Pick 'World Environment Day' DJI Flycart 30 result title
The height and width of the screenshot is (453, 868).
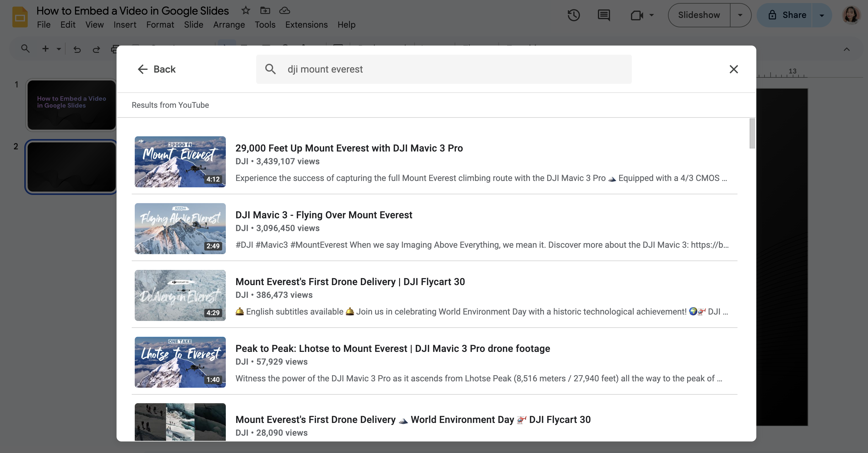pyautogui.click(x=413, y=419)
